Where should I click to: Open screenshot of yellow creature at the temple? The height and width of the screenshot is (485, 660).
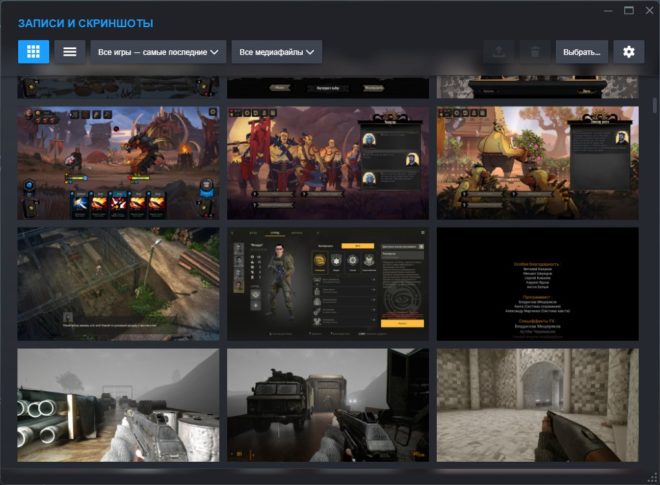point(538,163)
